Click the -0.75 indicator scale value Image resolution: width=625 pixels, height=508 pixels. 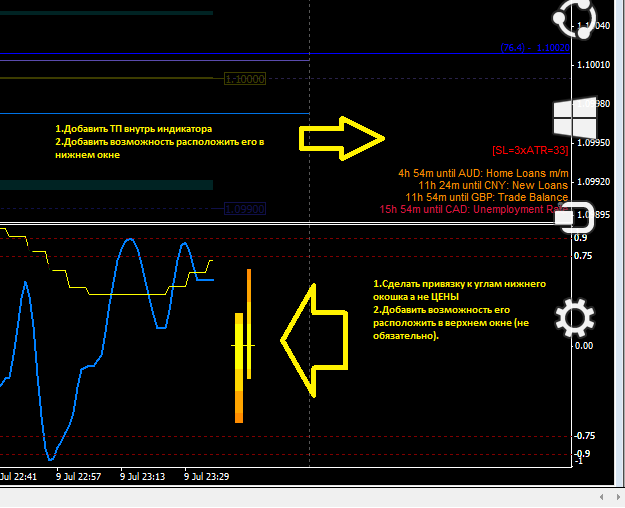[x=584, y=436]
